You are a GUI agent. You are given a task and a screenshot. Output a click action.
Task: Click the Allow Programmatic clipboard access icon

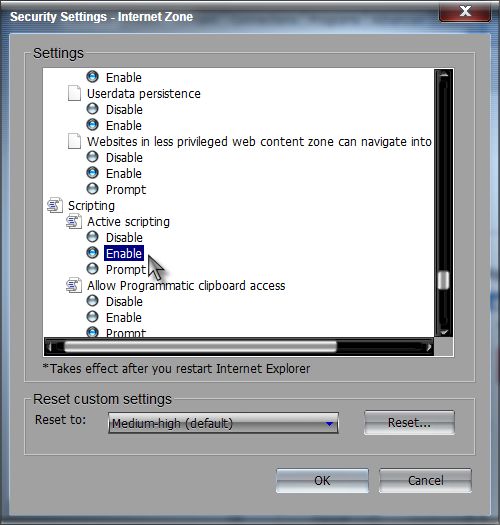click(x=74, y=285)
